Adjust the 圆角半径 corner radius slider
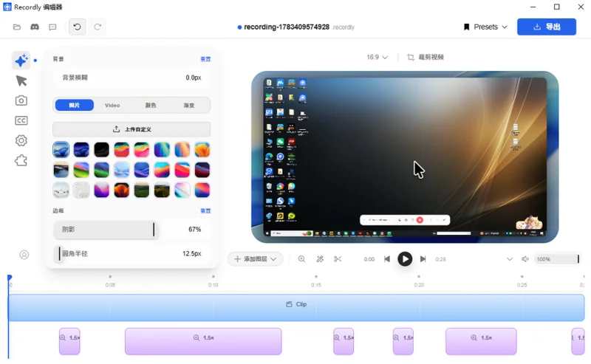Screen dimensions: 591x364 click(x=131, y=253)
